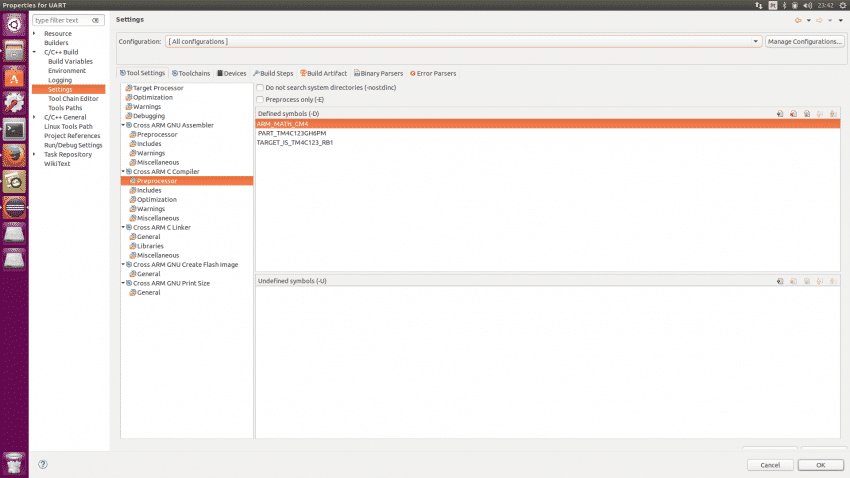The image size is (850, 478).
Task: Open back history dropdown arrow
Action: point(808,21)
